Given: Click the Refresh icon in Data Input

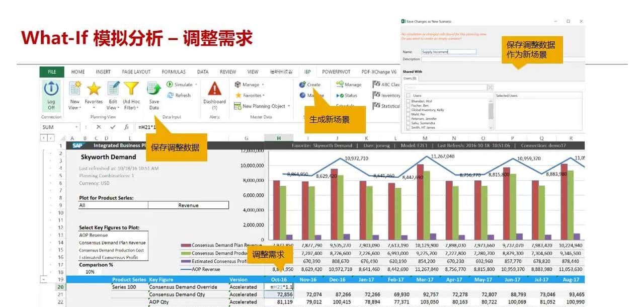Looking at the screenshot, I should (171, 95).
